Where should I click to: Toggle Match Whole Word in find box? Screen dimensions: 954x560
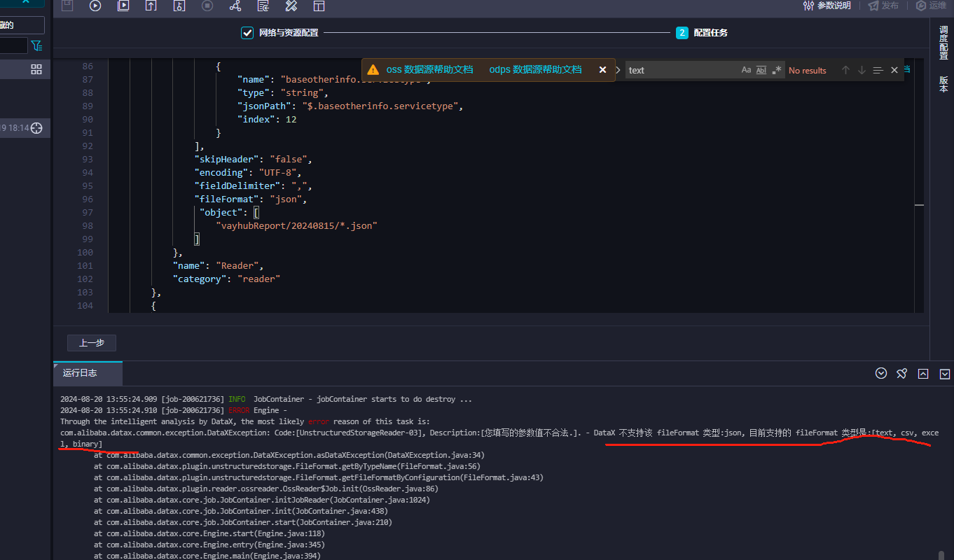click(761, 70)
